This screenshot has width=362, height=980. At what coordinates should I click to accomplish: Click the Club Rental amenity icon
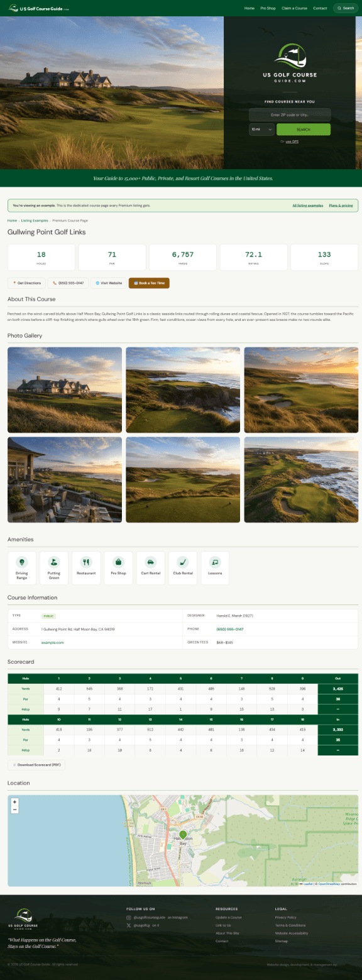point(182,562)
